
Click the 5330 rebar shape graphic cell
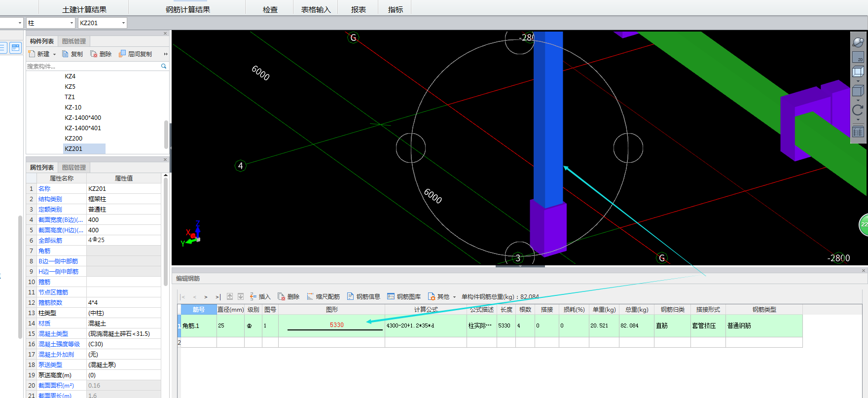(x=331, y=326)
